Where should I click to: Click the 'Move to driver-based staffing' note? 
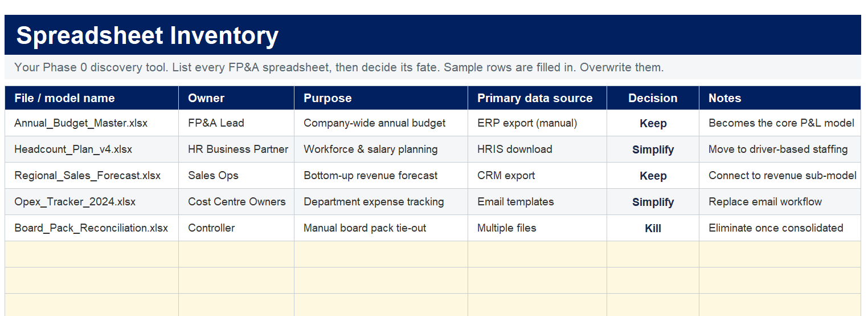pos(780,149)
